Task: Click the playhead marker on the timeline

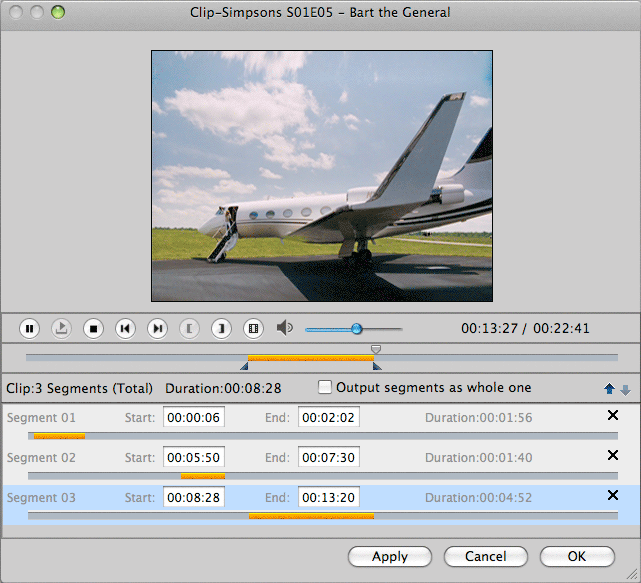Action: coord(376,349)
